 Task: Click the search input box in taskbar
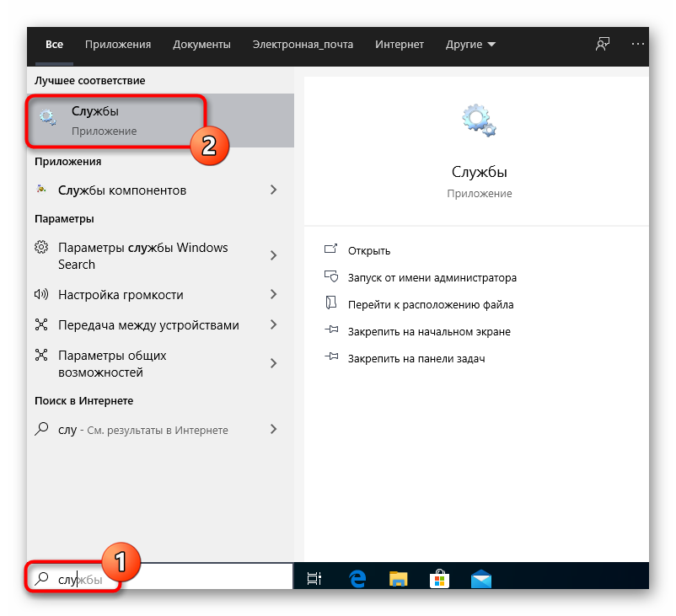(x=169, y=580)
